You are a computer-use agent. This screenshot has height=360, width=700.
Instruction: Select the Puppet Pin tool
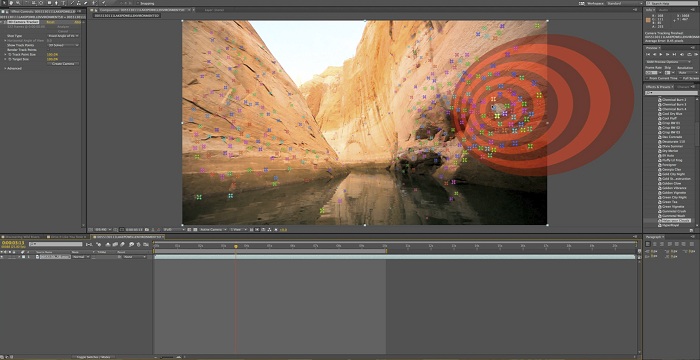[103, 3]
